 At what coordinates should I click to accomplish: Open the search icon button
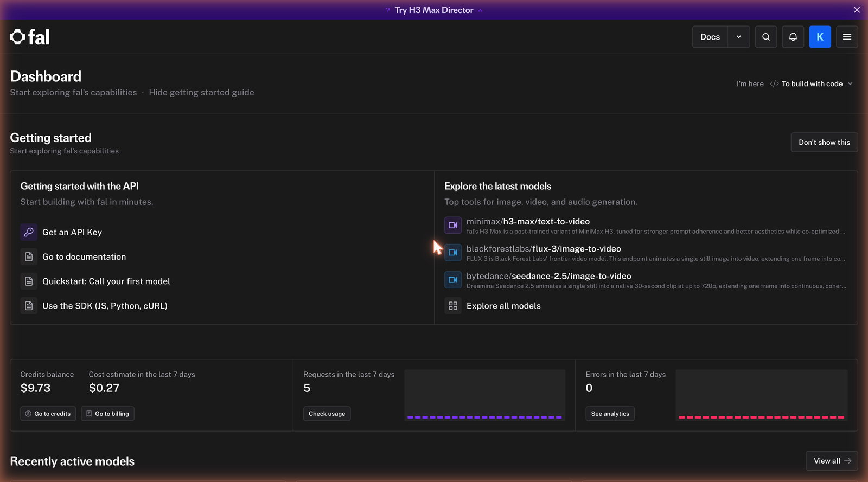click(x=766, y=37)
